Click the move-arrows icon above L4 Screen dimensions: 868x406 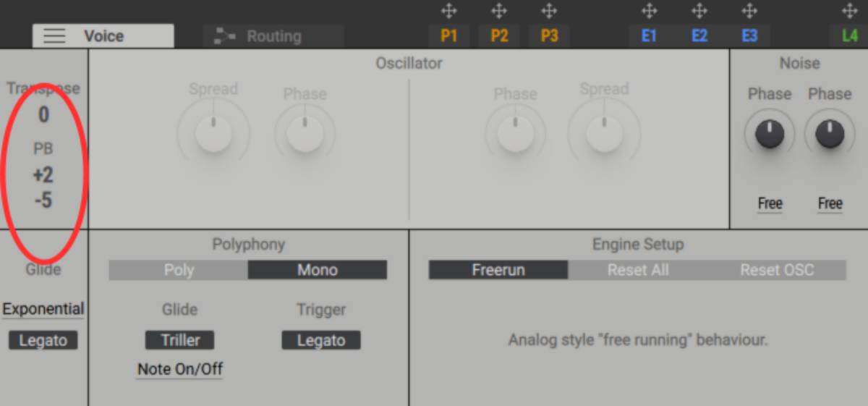pyautogui.click(x=849, y=11)
